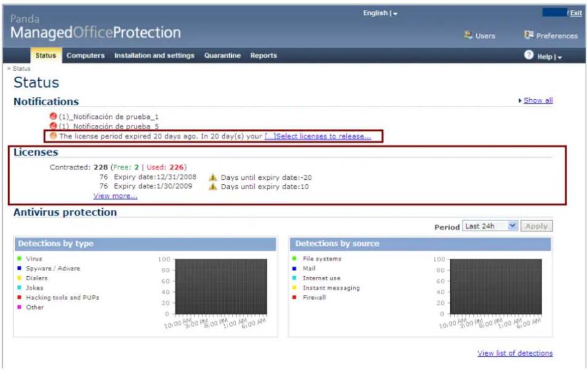Viewport: 588px width, 370px height.
Task: Click red icon beside Notificación de prueba_1
Action: (53, 117)
